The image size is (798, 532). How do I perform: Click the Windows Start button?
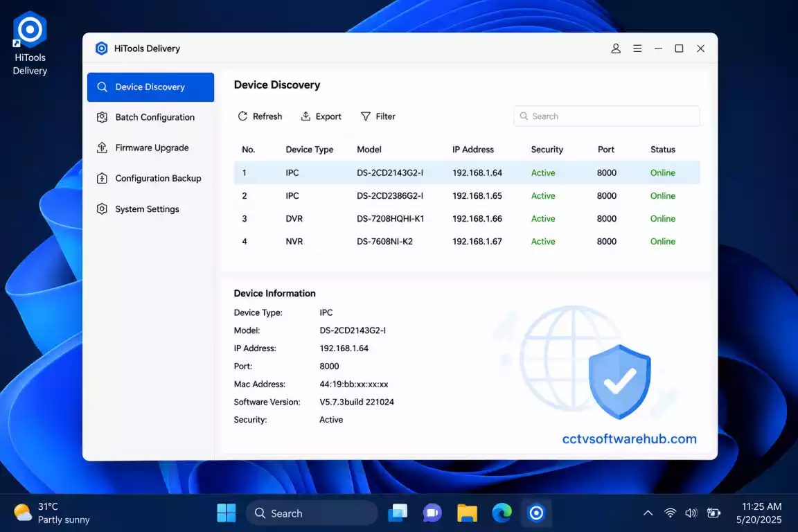point(227,513)
